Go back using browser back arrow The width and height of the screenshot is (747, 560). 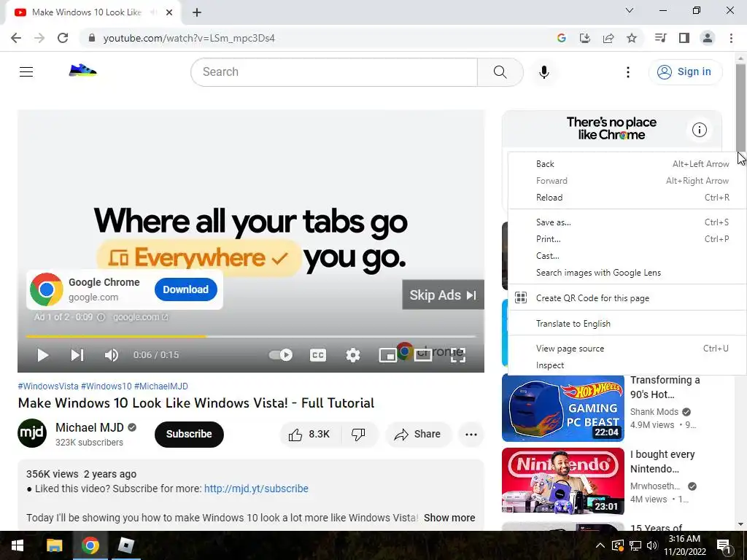click(x=16, y=38)
